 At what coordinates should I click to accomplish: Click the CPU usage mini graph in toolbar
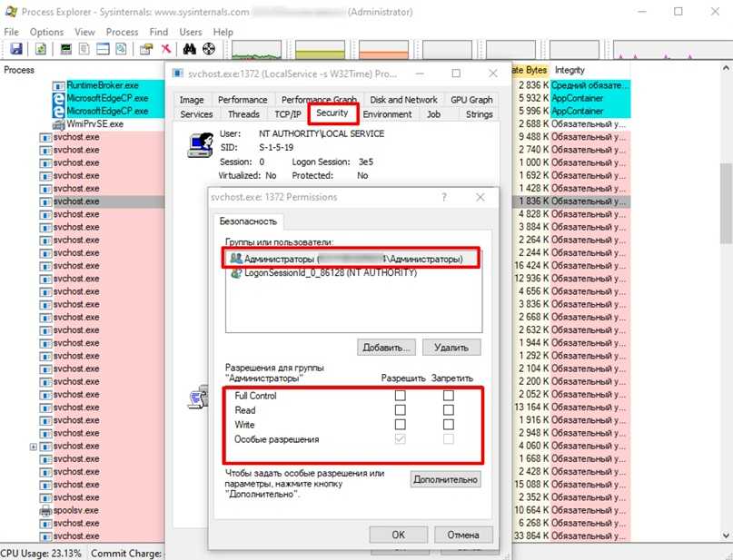[256, 50]
